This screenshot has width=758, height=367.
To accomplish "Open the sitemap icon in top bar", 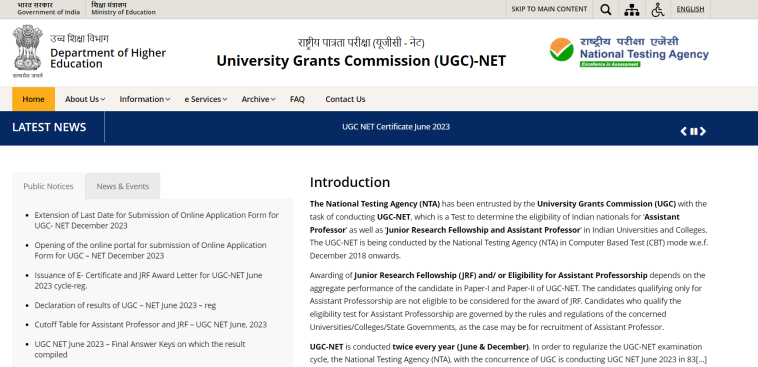I will pyautogui.click(x=631, y=10).
